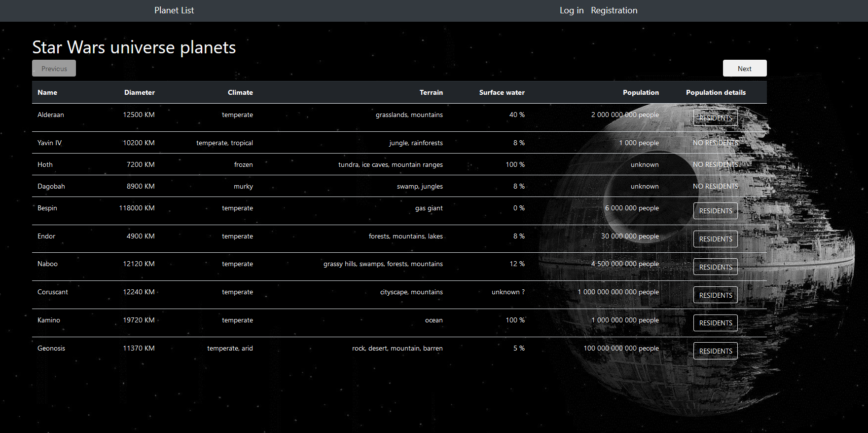Click the '30 000 000 people' population cell
The width and height of the screenshot is (868, 433).
click(630, 236)
